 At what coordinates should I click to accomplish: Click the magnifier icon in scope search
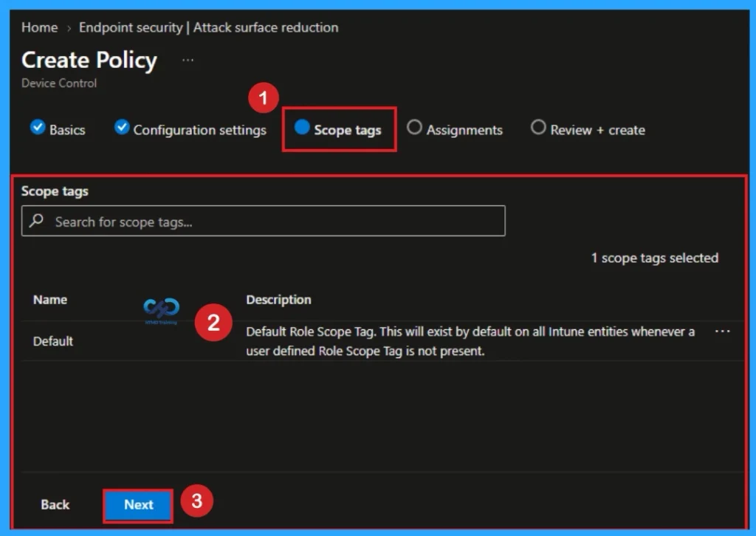[x=37, y=221]
